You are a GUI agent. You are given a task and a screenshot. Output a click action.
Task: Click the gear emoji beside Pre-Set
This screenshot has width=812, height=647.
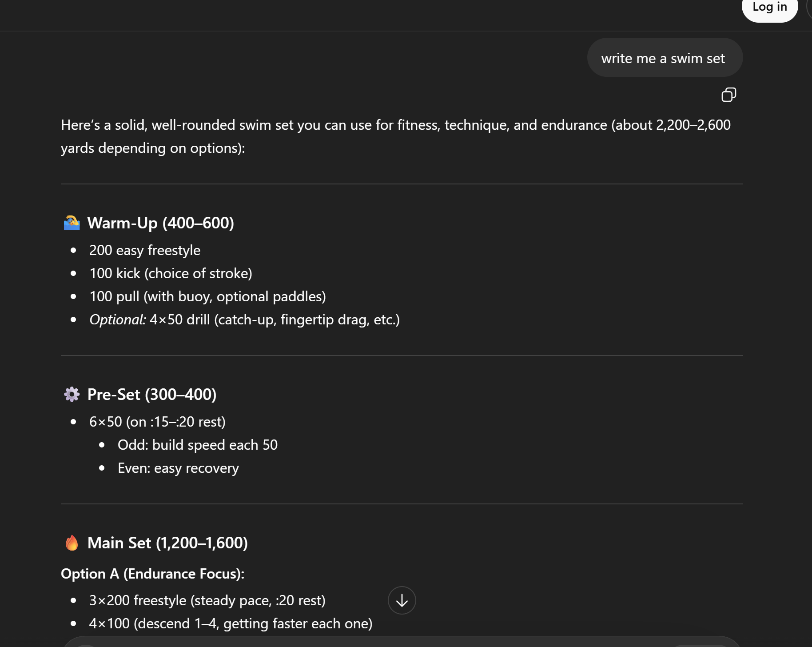72,394
